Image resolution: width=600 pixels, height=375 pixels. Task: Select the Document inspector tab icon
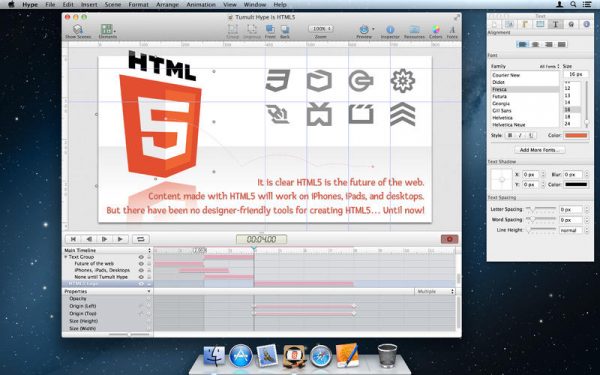(494, 24)
